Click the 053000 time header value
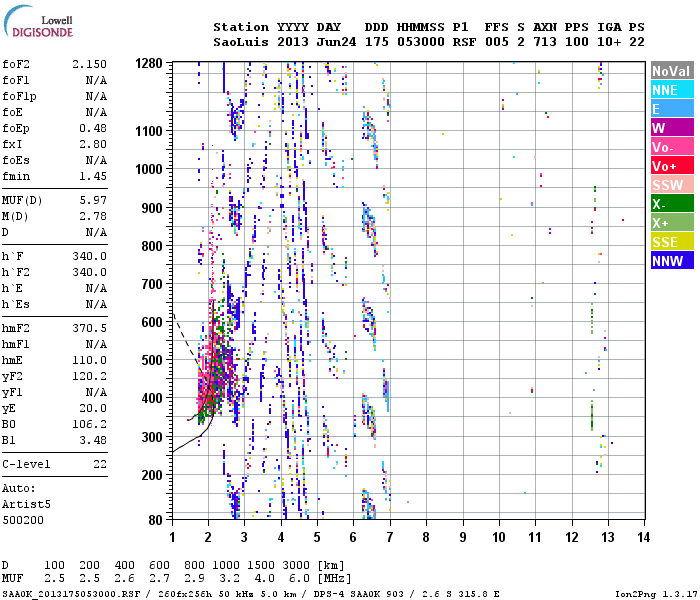 click(x=421, y=42)
